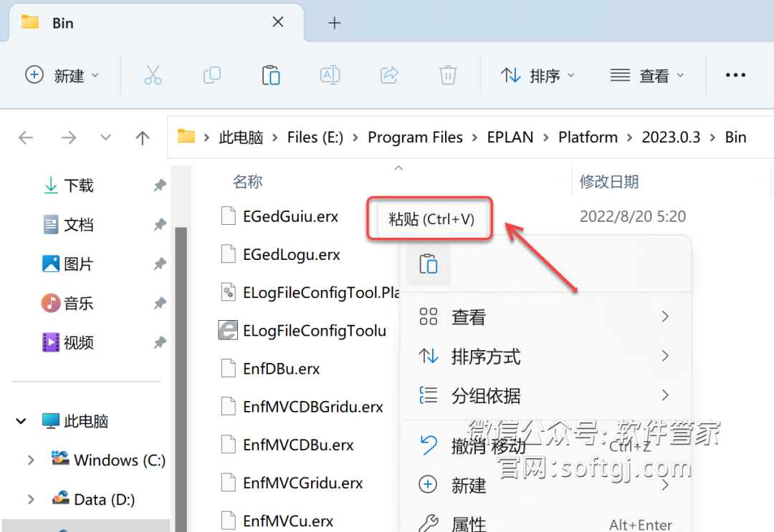Viewport: 774px width, 532px height.
Task: Collapse the 此电脑 tree node
Action: [x=21, y=421]
